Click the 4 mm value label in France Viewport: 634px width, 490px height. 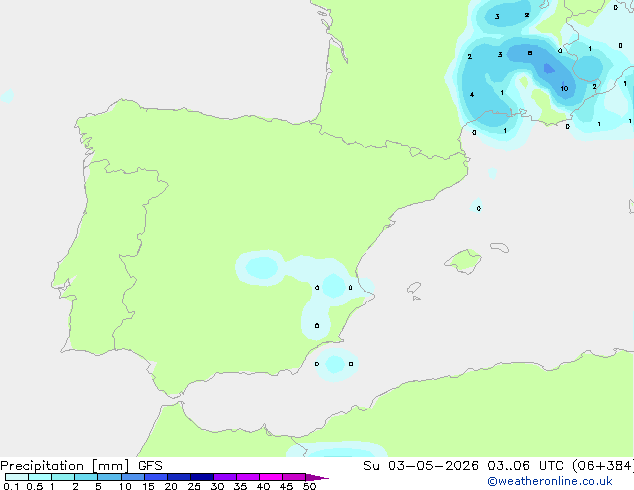pyautogui.click(x=472, y=95)
